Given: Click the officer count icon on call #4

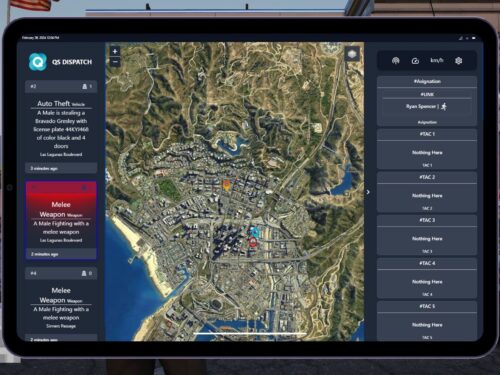Looking at the screenshot, I should click(84, 273).
